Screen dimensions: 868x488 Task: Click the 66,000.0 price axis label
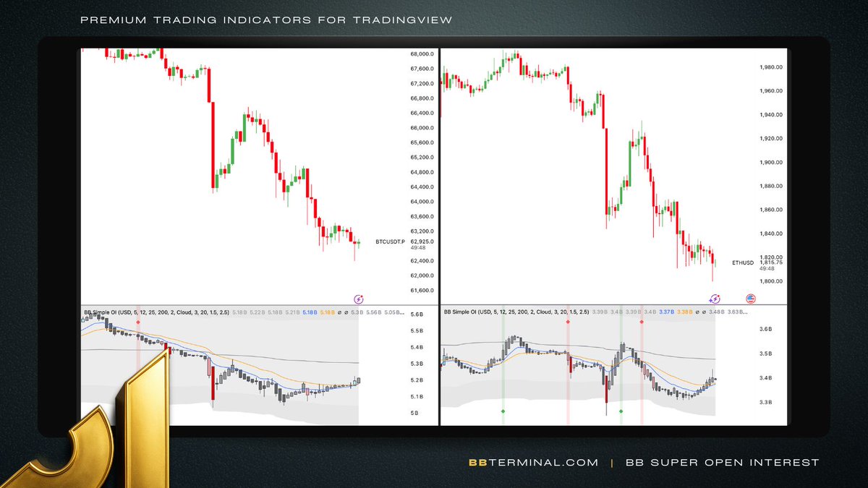point(422,128)
